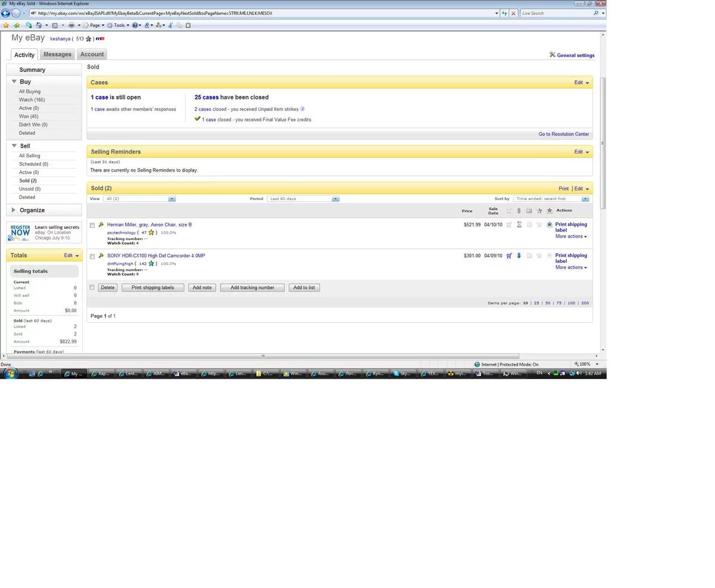
Task: Click the Print icon in IE toolbar
Action: click(x=71, y=25)
